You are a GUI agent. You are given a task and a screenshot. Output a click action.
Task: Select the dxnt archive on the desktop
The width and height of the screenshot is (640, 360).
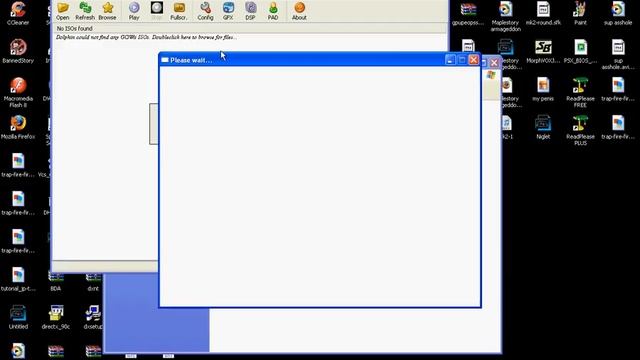point(93,282)
